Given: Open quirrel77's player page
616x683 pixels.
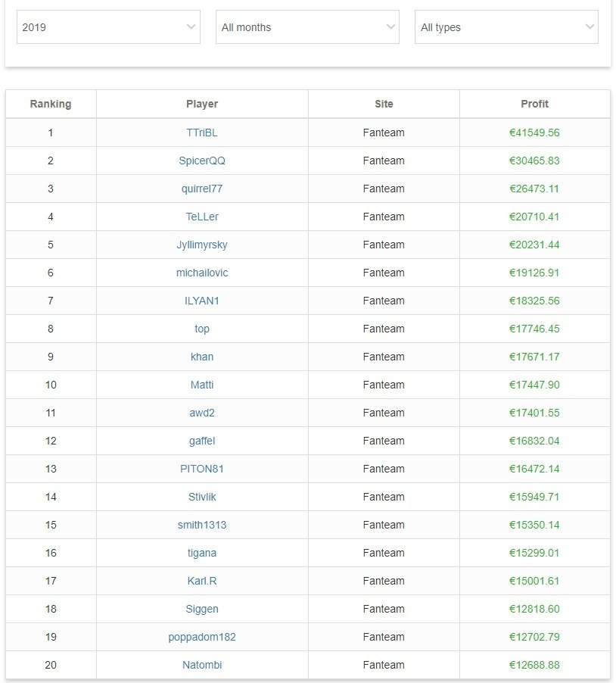Looking at the screenshot, I should tap(202, 189).
